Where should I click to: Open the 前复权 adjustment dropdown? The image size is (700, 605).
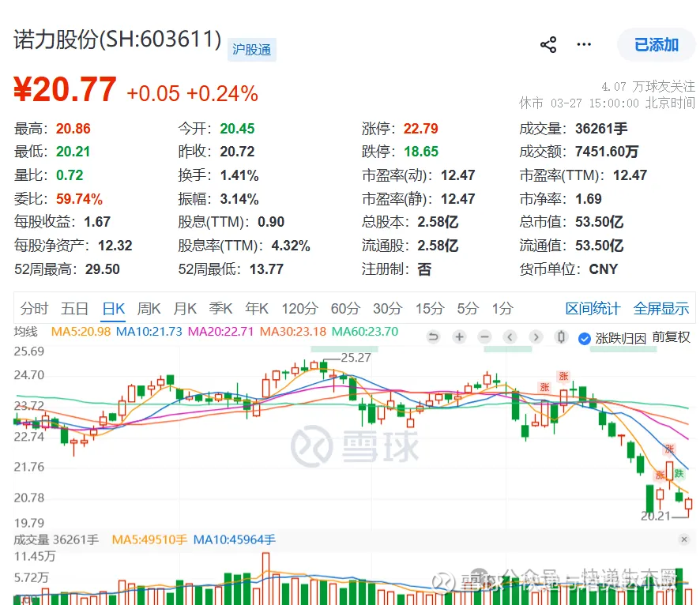671,336
